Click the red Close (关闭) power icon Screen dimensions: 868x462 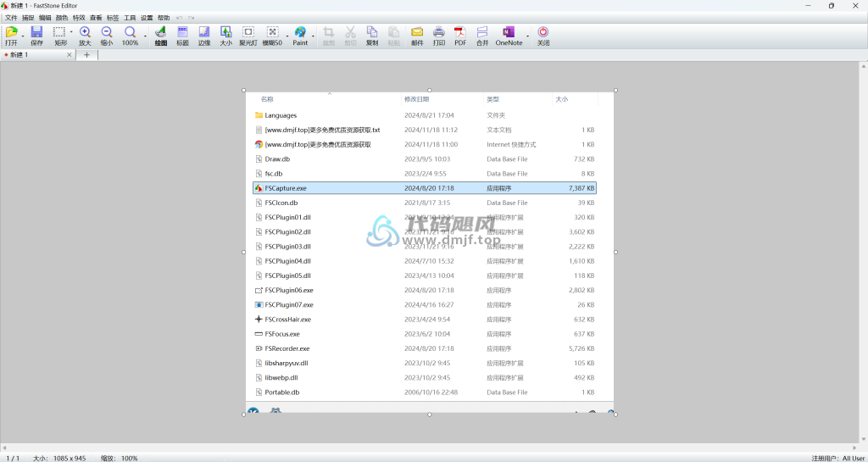click(543, 32)
